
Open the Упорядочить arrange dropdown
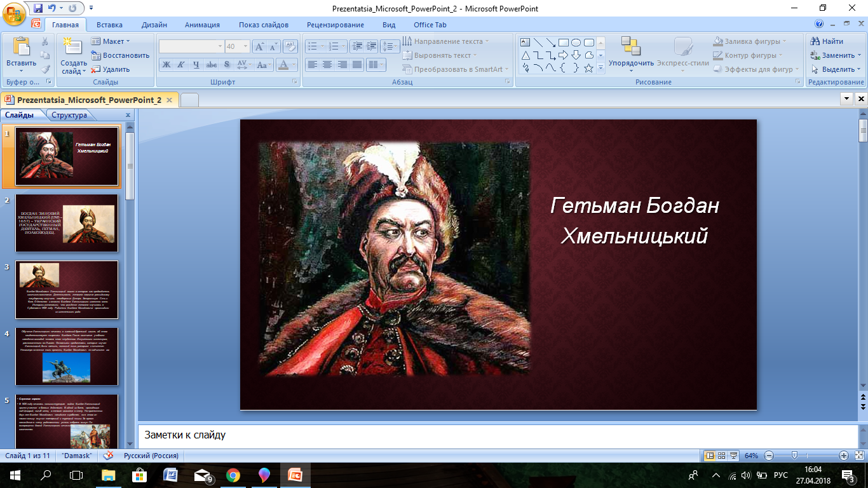pyautogui.click(x=631, y=53)
